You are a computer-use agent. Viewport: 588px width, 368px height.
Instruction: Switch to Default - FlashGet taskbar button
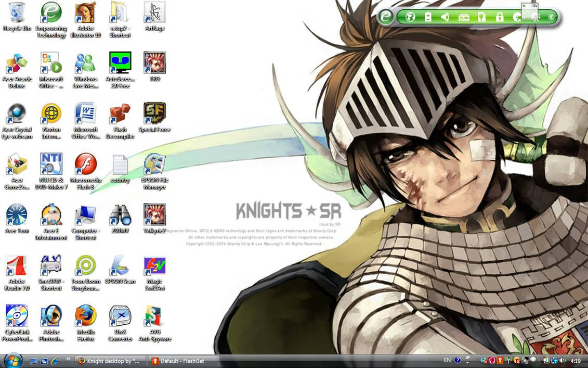pyautogui.click(x=183, y=361)
